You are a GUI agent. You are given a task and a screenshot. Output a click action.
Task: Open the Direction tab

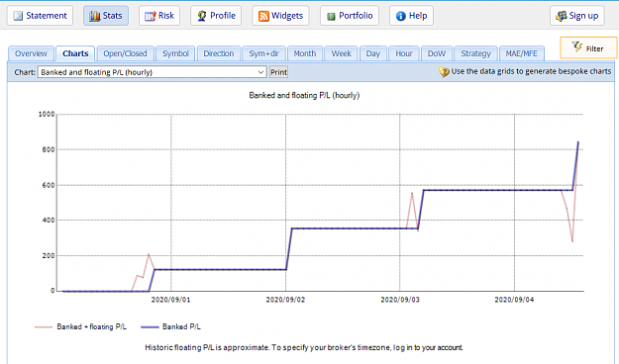(x=219, y=53)
